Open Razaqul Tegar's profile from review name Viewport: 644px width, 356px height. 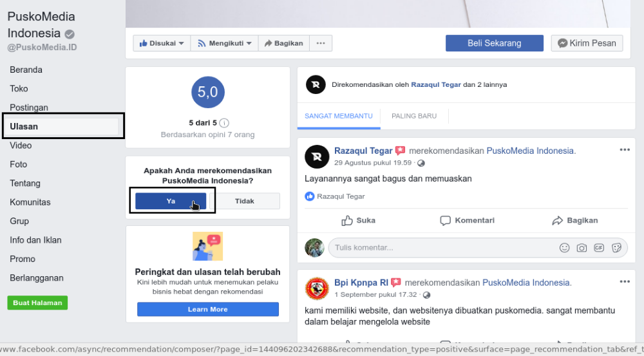(x=363, y=151)
